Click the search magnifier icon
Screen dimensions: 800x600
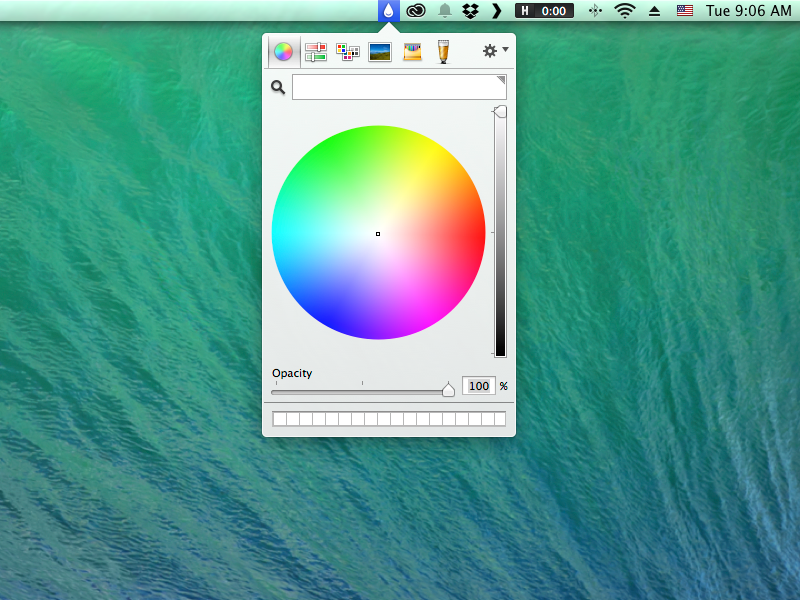278,87
